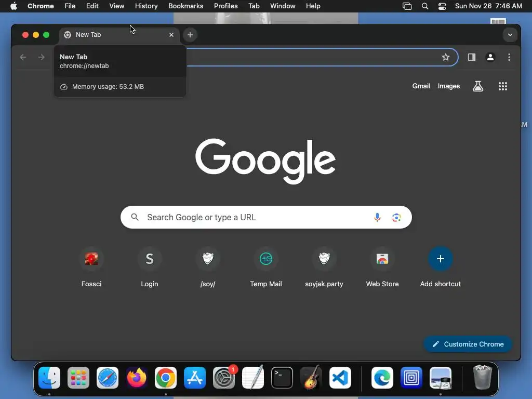
Task: Open the Profiles menu
Action: click(x=225, y=6)
